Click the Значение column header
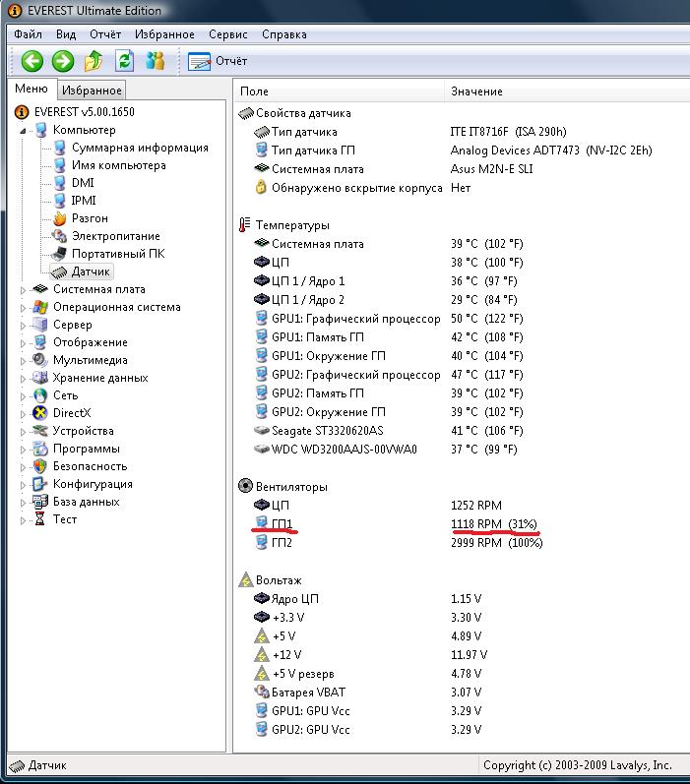 pos(567,91)
